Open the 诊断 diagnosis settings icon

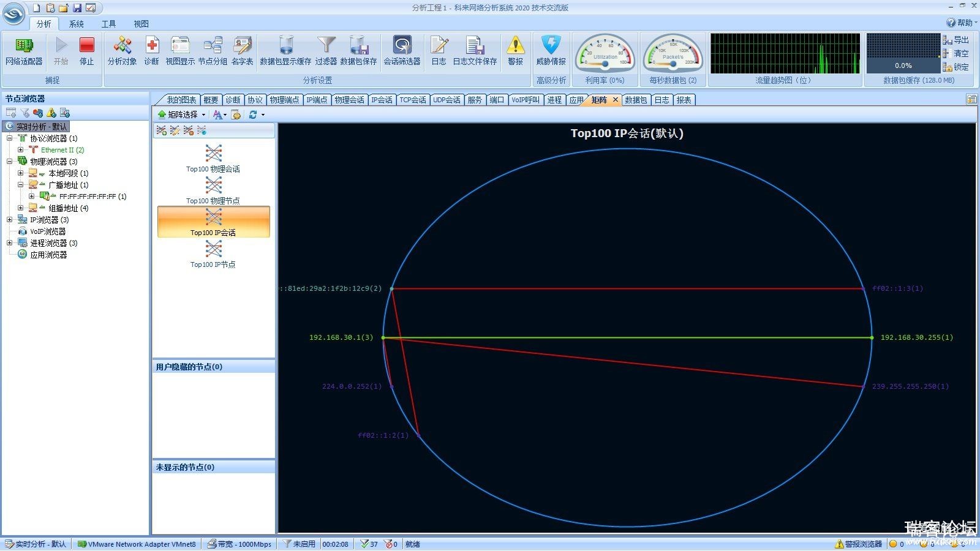click(x=151, y=51)
